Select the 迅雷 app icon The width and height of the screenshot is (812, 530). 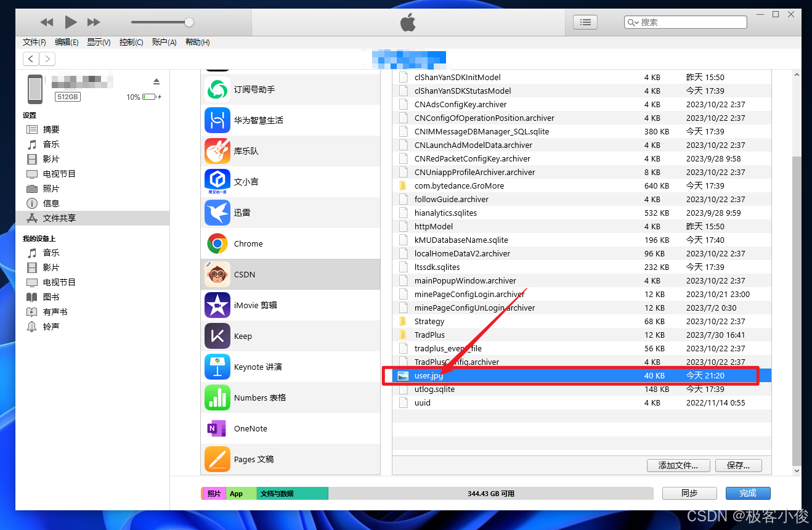(x=217, y=213)
